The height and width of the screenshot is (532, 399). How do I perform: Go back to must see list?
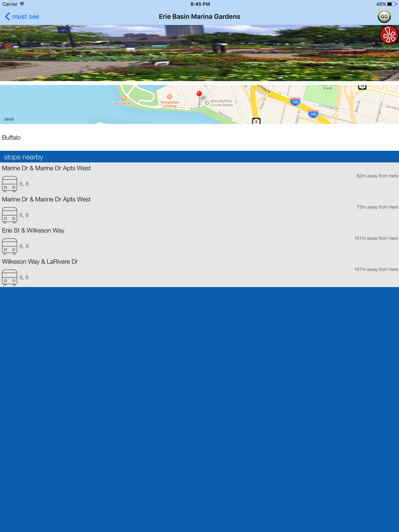tap(22, 16)
